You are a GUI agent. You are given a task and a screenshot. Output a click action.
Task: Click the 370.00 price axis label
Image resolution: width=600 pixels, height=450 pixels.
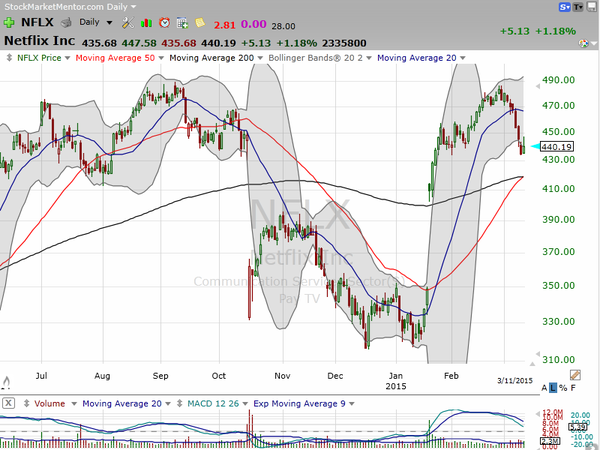(x=558, y=252)
